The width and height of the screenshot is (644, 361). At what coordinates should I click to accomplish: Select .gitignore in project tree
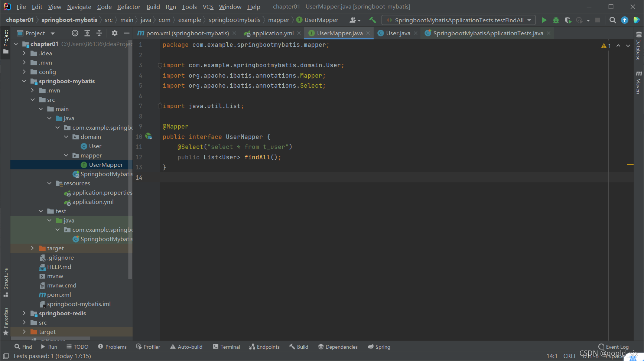tap(61, 257)
